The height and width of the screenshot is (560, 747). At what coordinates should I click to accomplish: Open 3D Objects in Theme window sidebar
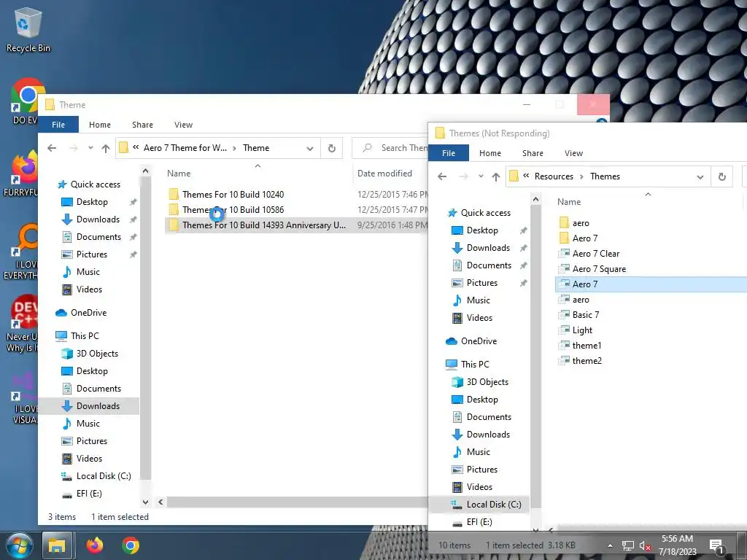tap(97, 354)
